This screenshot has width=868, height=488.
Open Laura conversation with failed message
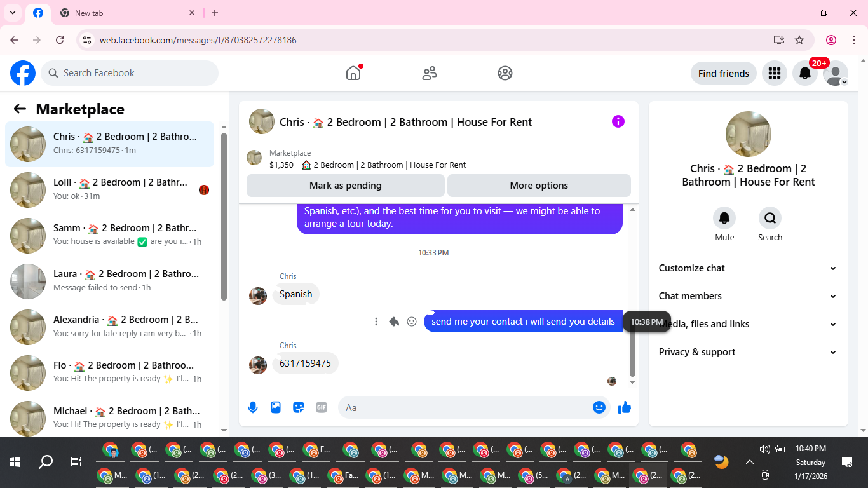point(109,281)
